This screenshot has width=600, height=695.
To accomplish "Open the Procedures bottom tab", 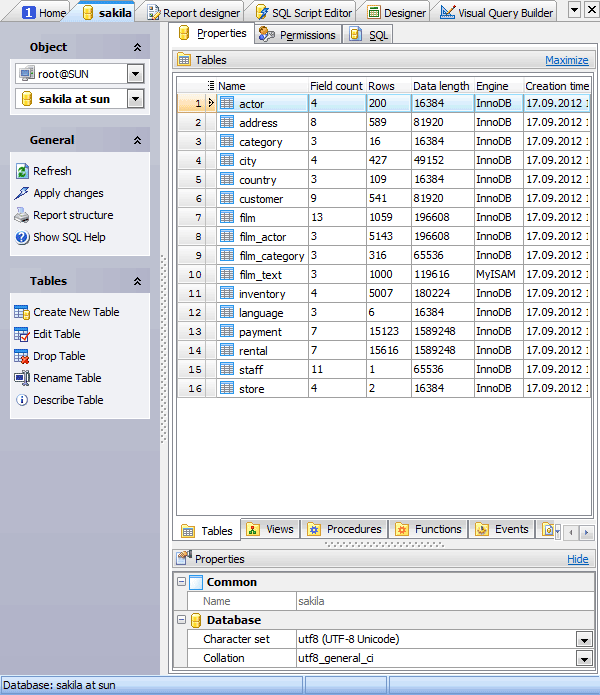I will tap(343, 530).
